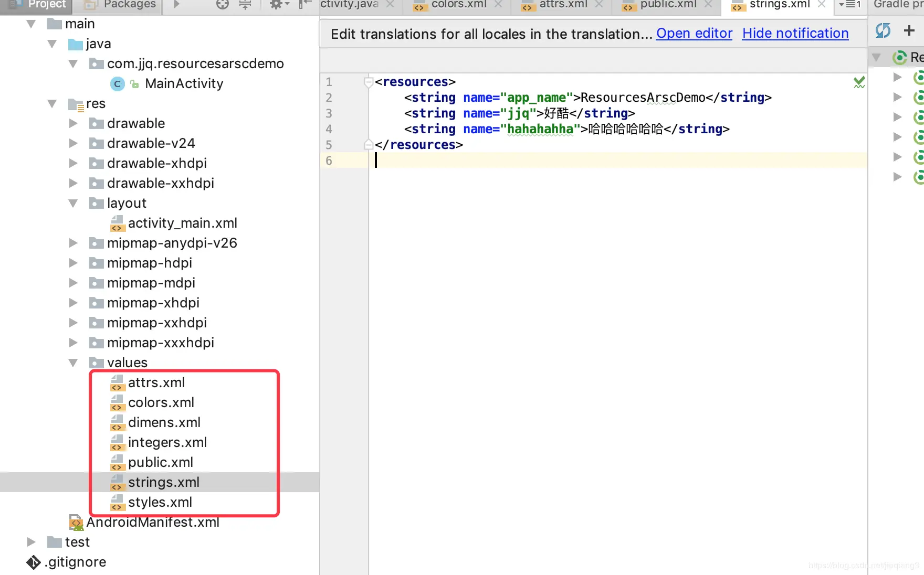Expand the test folder

coord(31,542)
